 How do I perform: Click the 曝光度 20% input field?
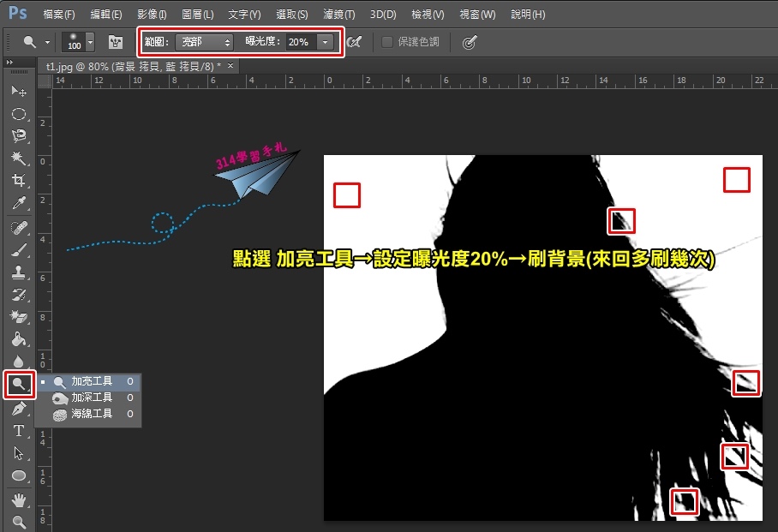point(302,42)
